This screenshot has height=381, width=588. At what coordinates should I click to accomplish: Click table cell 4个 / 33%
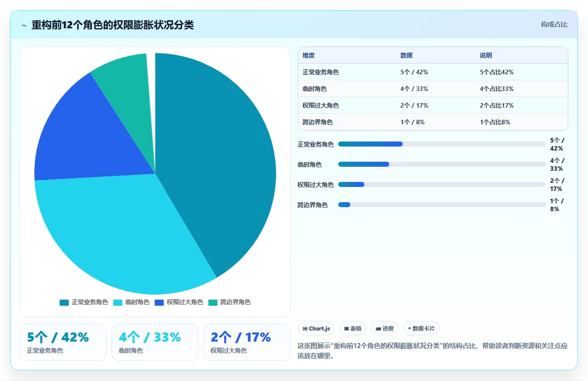tap(414, 89)
